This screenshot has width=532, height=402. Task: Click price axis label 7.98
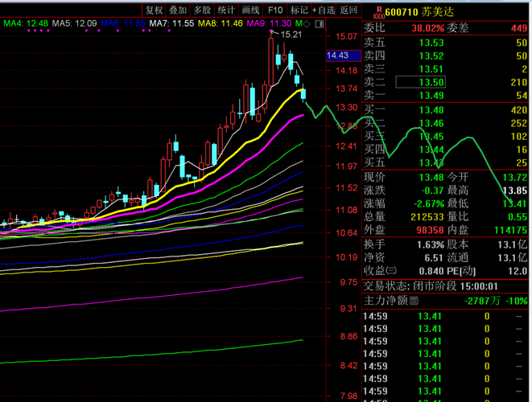tap(348, 396)
